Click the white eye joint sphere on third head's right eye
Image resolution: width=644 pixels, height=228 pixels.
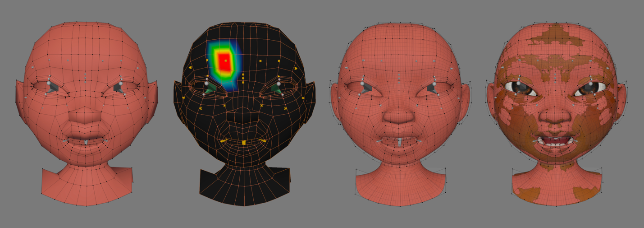(434, 84)
